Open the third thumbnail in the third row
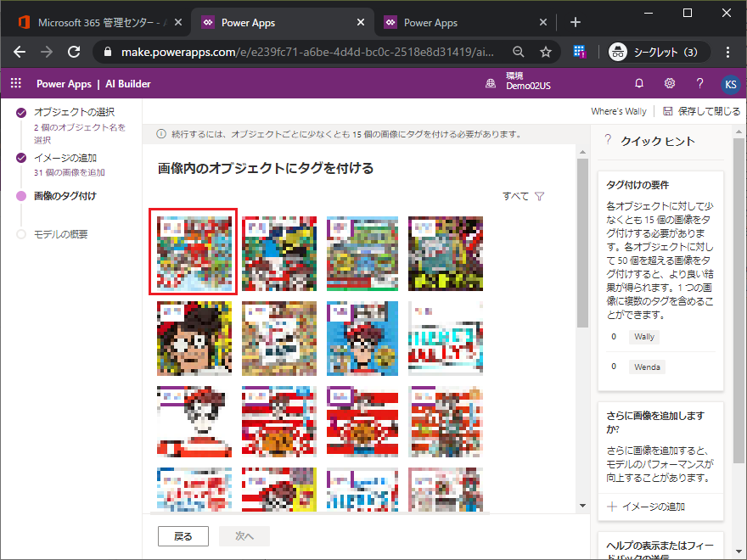This screenshot has width=747, height=560. point(362,422)
